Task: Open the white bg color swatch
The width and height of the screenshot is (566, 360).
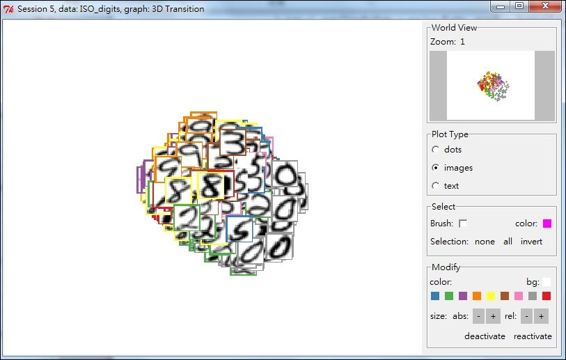Action: coord(547,282)
